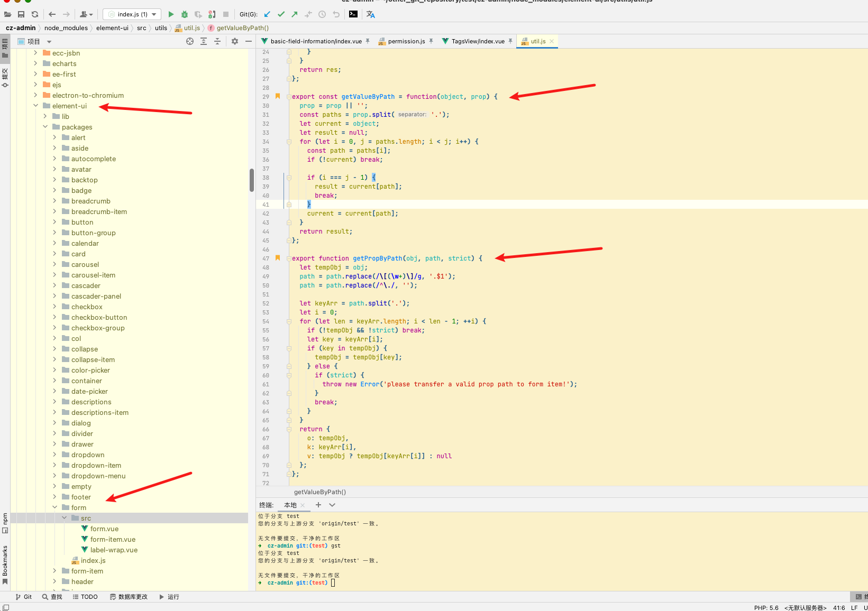Hide the project panel with minus icon
This screenshot has height=611, width=868.
pyautogui.click(x=248, y=41)
